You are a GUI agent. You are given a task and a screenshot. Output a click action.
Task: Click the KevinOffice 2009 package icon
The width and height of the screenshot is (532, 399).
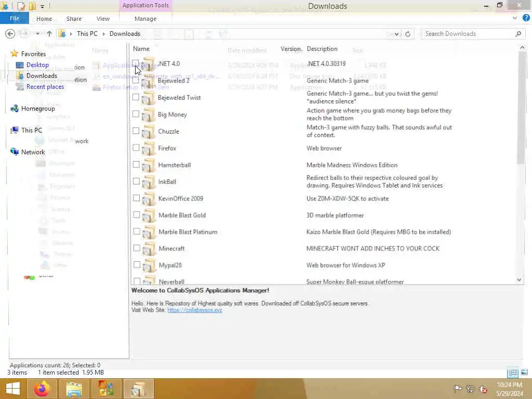[x=149, y=198]
